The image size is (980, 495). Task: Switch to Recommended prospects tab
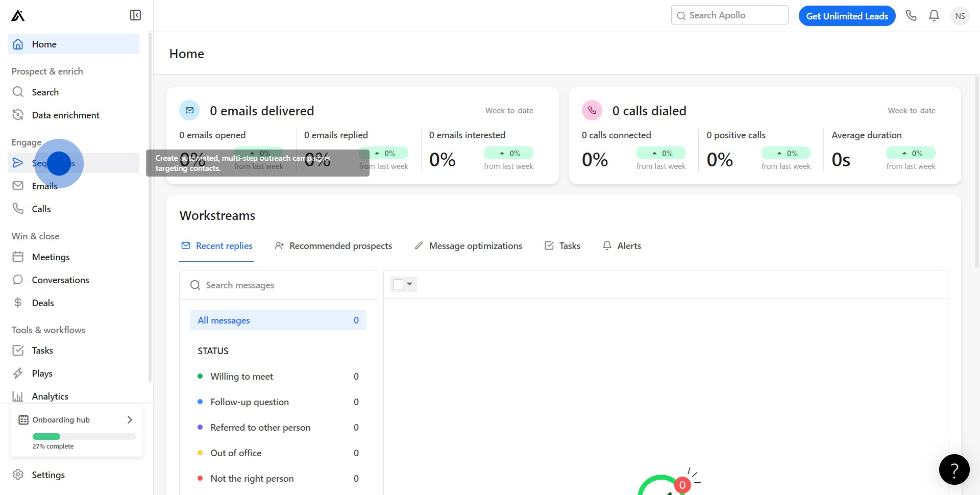pyautogui.click(x=334, y=246)
